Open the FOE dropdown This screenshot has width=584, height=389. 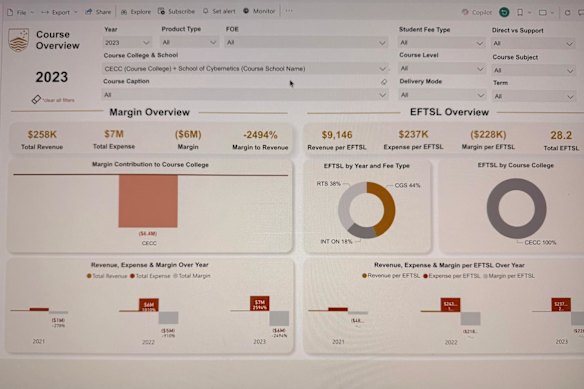(x=306, y=42)
